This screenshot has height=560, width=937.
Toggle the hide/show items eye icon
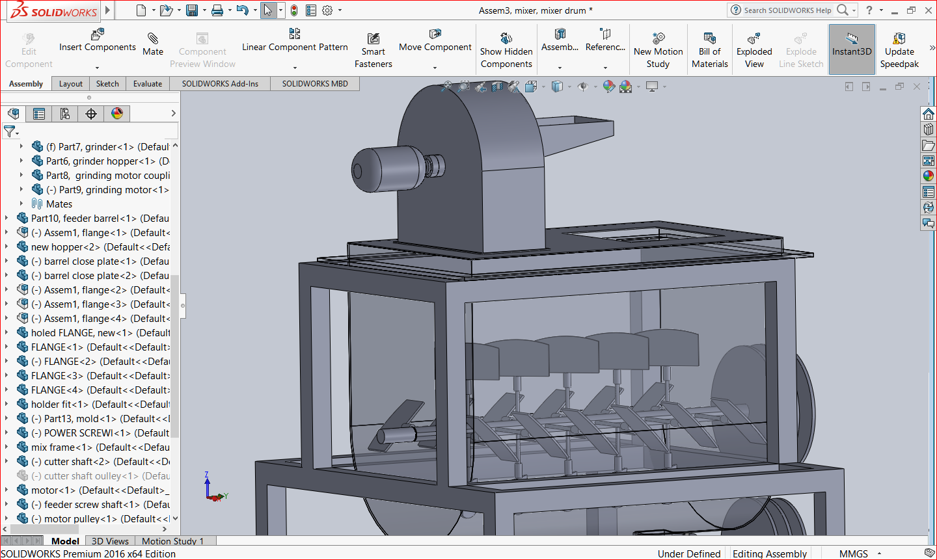pos(582,87)
